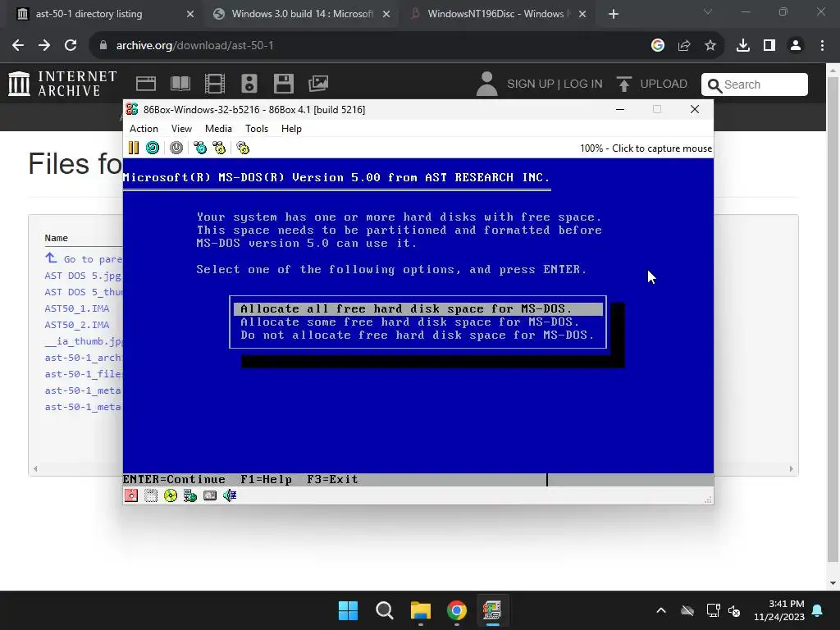Open Internet Archive software floppy icon
The image size is (840, 630).
283,84
